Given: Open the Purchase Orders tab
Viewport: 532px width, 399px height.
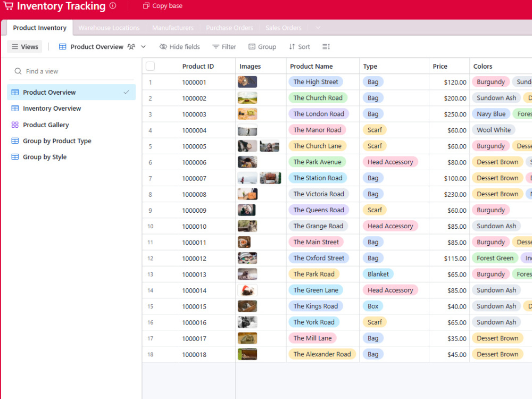Looking at the screenshot, I should (229, 28).
